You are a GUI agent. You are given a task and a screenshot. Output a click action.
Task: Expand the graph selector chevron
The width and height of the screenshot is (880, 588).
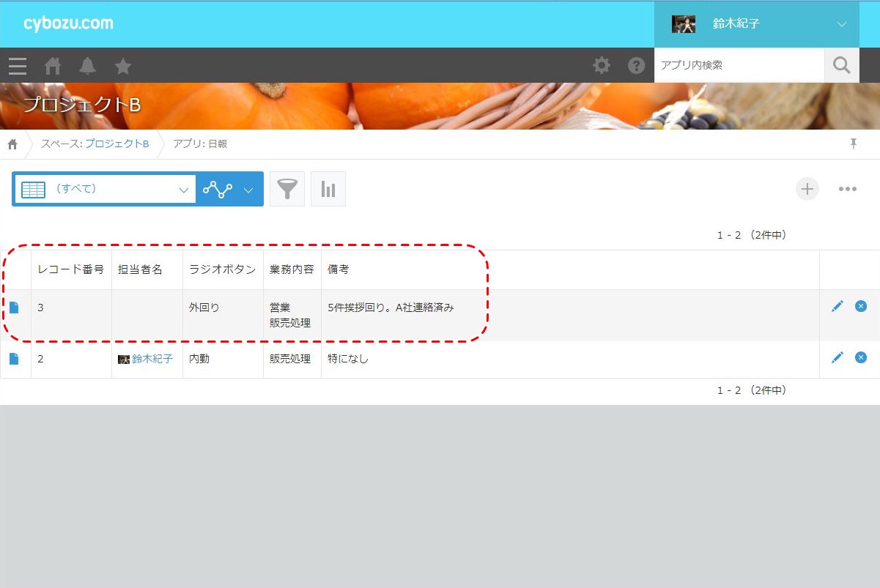pyautogui.click(x=248, y=190)
